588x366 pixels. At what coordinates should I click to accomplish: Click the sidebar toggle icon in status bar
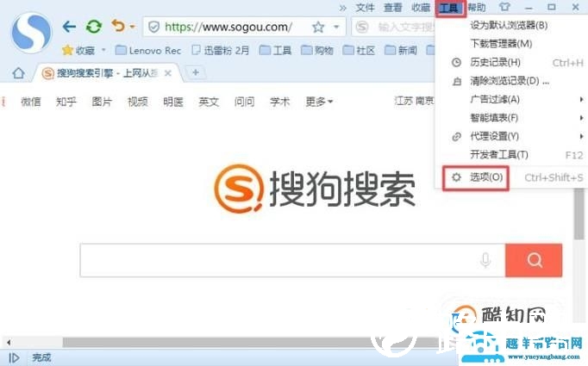pos(14,357)
